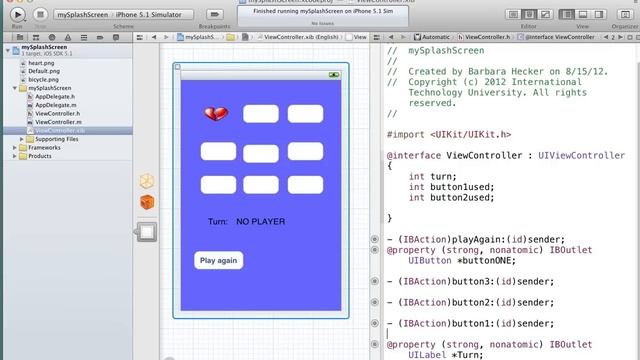
Task: Select the First Responder cube in the dock
Action: coord(147,202)
